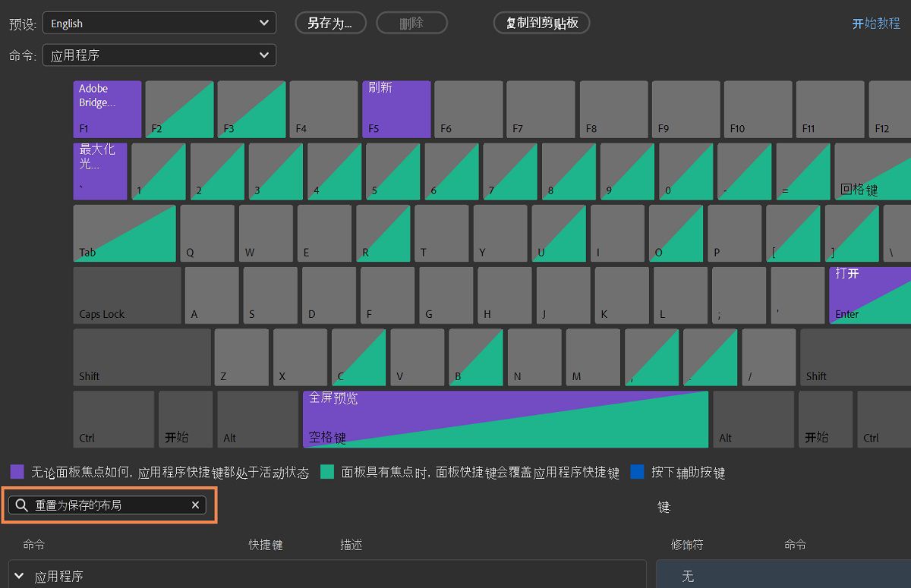Click the magnifier icon in search box
This screenshot has height=588, width=911.
tap(21, 505)
